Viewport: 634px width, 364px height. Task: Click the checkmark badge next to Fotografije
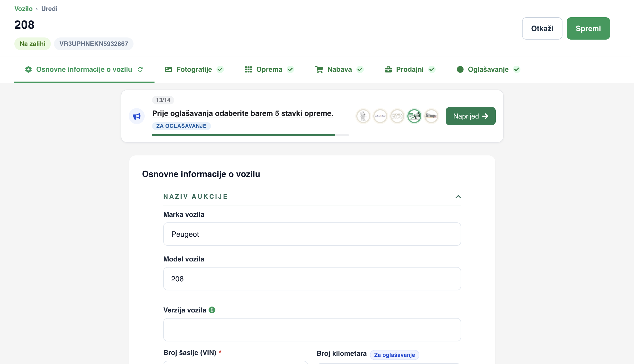click(220, 69)
